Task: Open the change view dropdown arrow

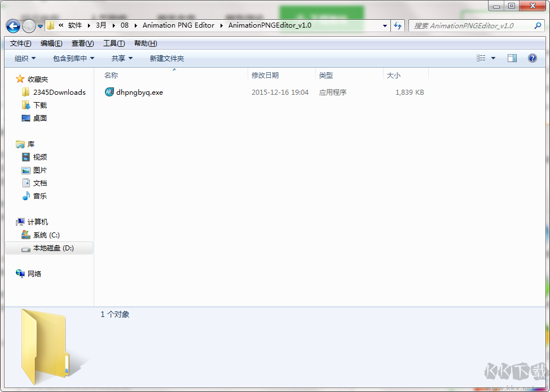Action: coord(494,58)
